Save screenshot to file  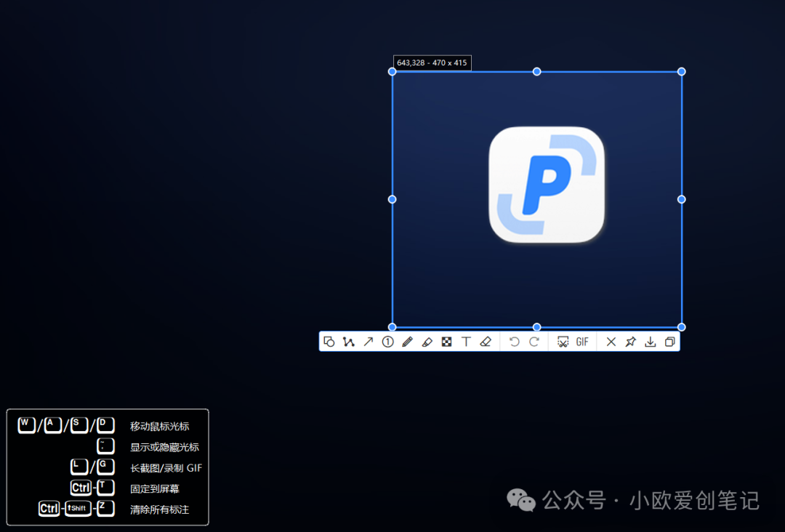[x=651, y=342]
